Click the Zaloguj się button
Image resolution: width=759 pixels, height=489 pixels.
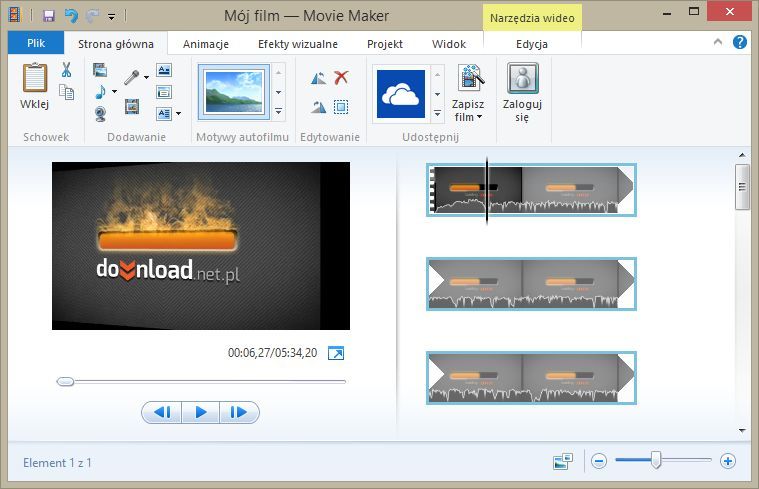click(x=522, y=92)
